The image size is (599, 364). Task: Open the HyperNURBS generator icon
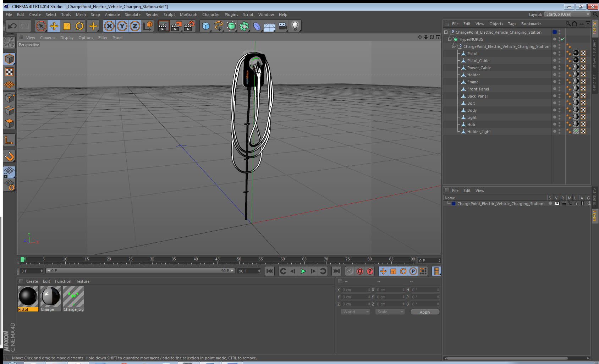[x=231, y=26]
